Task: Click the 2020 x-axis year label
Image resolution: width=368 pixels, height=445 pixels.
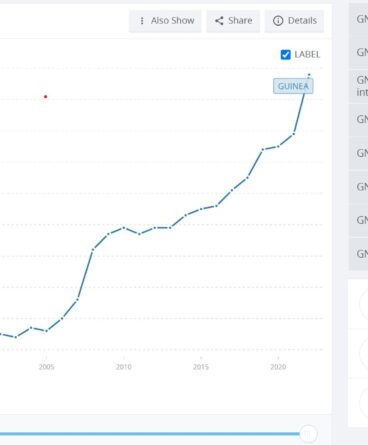Action: (278, 367)
